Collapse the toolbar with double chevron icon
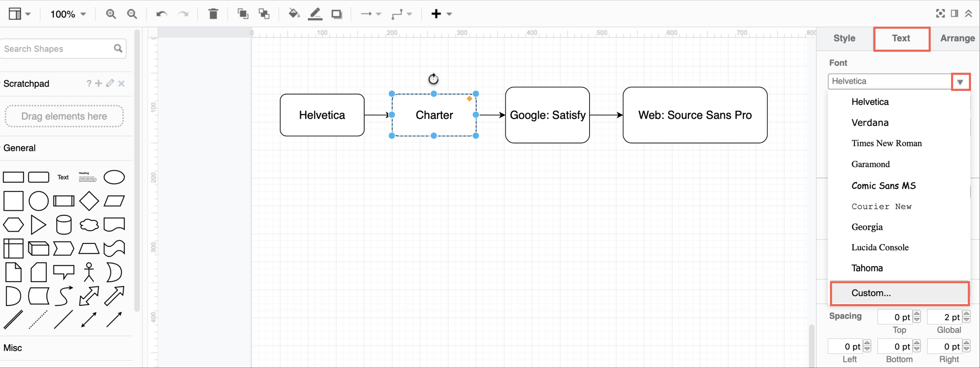Screen dimensions: 980x368 pos(969,14)
